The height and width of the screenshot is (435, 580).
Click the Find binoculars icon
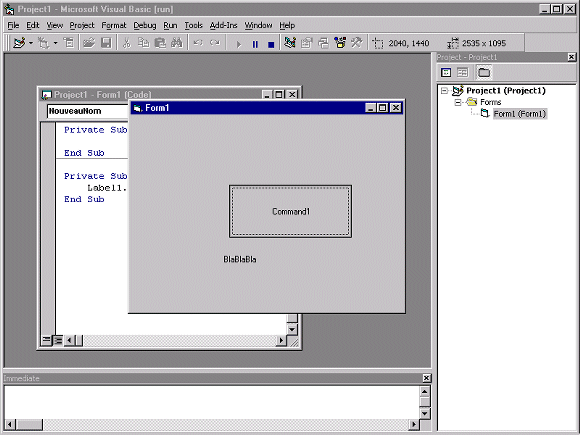[x=176, y=43]
